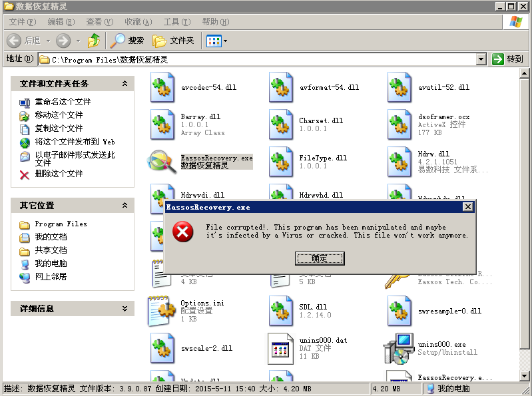
Task: Click the address bar path field
Action: click(256, 60)
